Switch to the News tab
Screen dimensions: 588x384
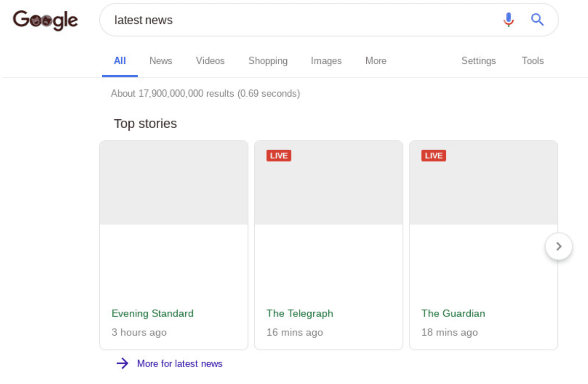pos(160,61)
